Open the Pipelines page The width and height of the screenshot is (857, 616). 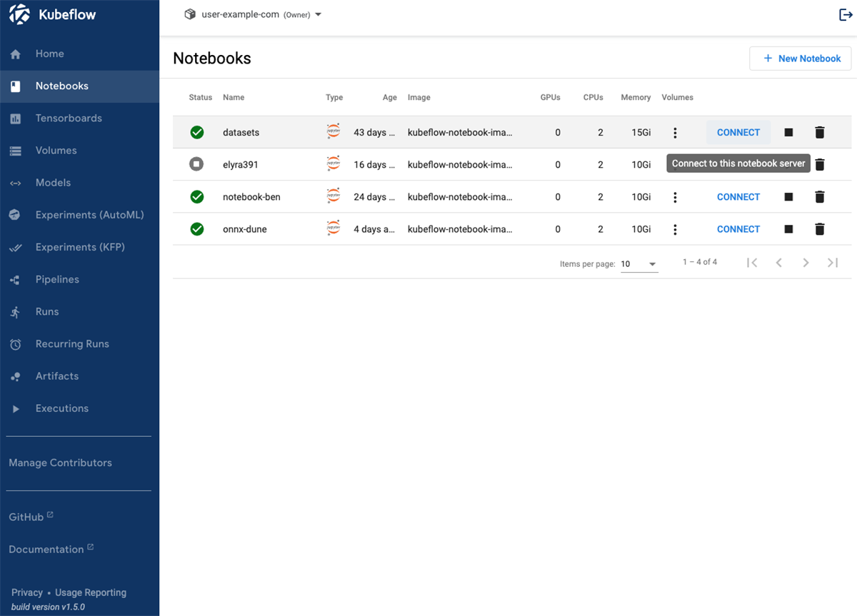coord(57,279)
